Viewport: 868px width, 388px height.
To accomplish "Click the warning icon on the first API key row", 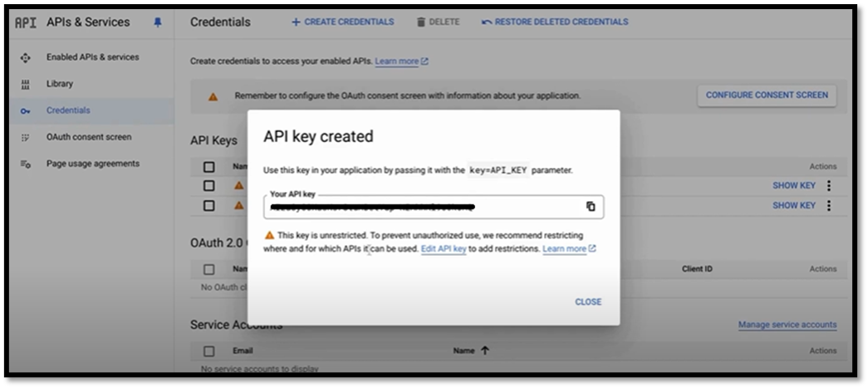I will tap(238, 186).
